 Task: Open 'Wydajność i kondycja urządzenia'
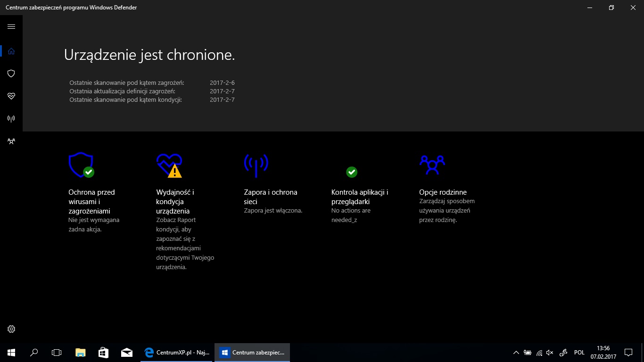tap(175, 202)
